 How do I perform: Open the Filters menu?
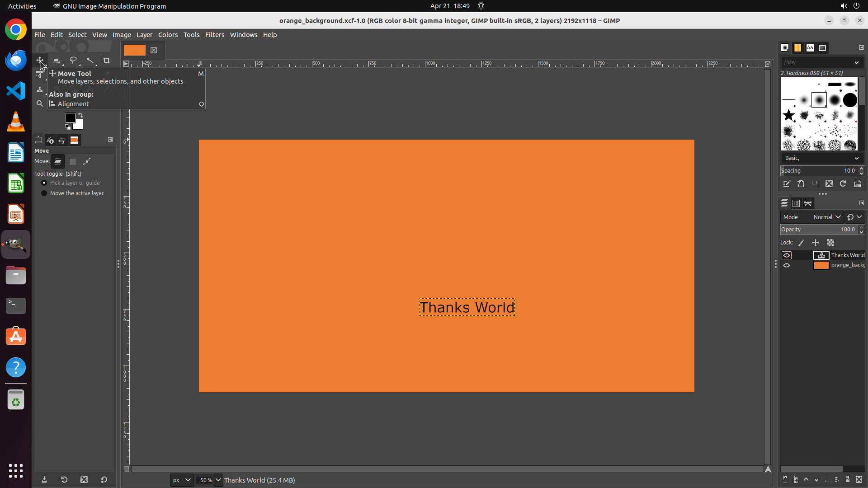coord(214,35)
